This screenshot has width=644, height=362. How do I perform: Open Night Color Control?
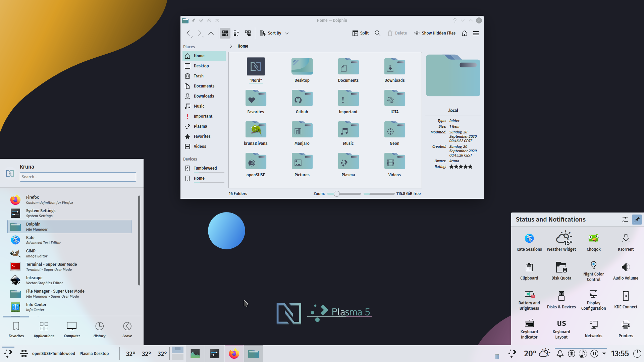pos(594,271)
